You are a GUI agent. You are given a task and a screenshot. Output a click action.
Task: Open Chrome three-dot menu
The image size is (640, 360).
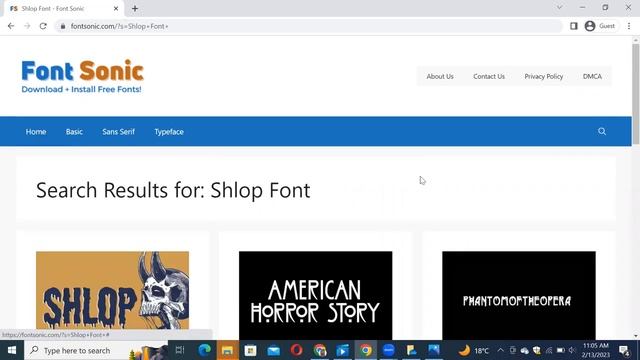(x=629, y=26)
